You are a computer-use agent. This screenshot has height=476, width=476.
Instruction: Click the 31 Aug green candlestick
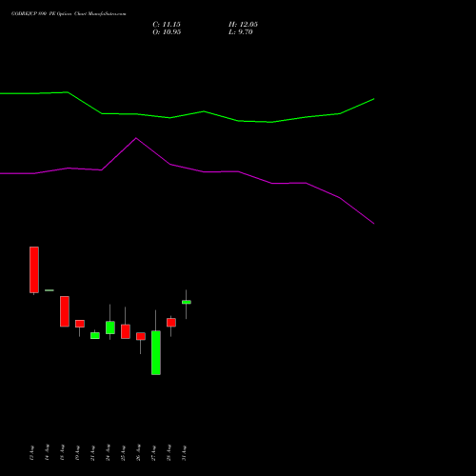(187, 302)
